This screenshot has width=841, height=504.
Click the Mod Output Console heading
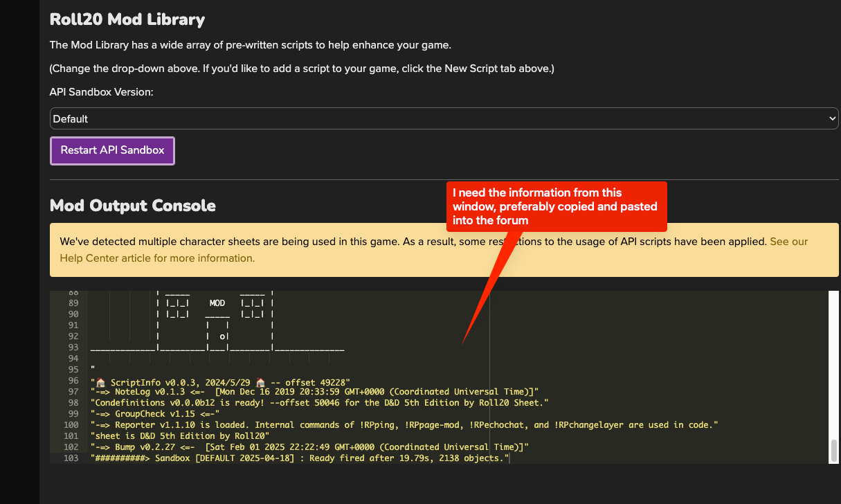[133, 206]
